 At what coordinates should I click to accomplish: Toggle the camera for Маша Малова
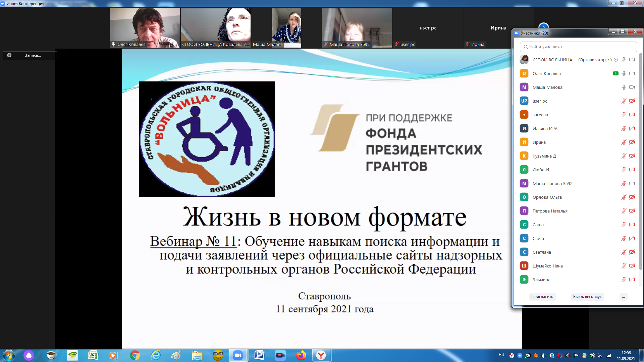pyautogui.click(x=632, y=87)
